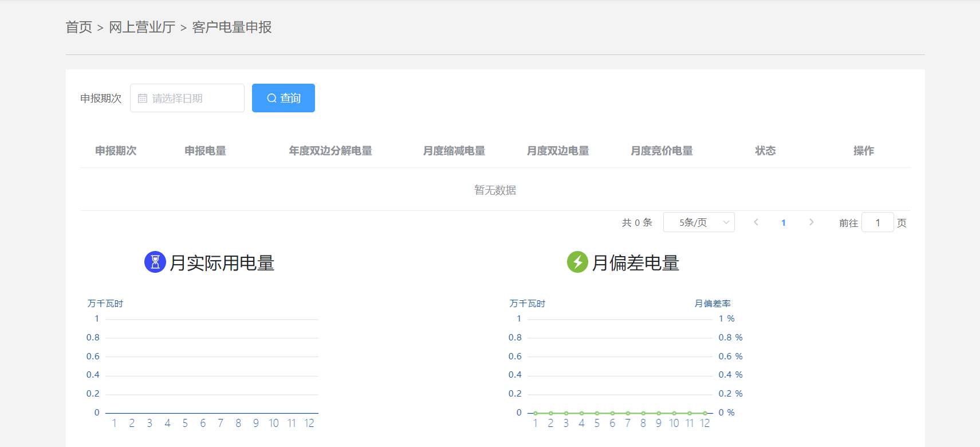Click 万千瓦时 unit label of the 月实际用电量 chart

click(x=105, y=304)
